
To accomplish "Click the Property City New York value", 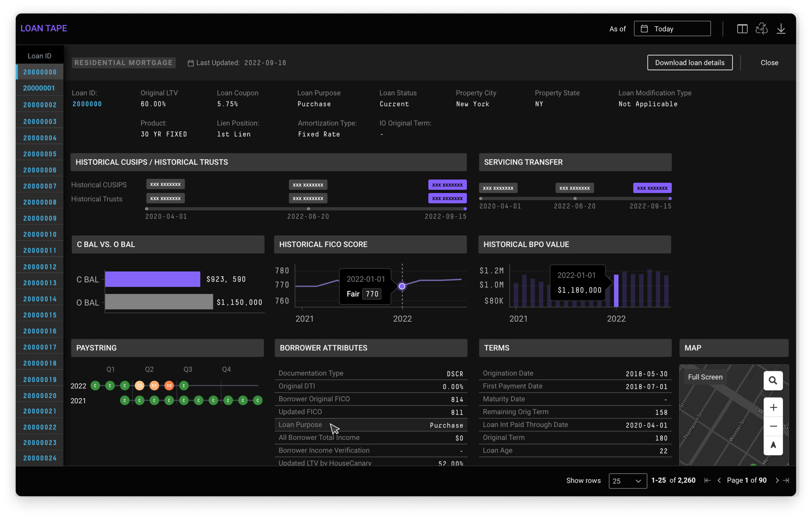I will pos(472,104).
